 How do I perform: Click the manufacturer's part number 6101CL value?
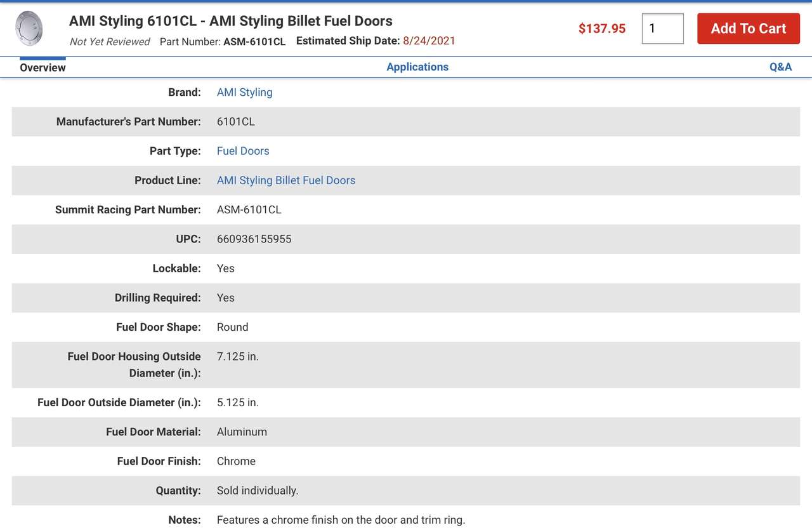coord(235,121)
